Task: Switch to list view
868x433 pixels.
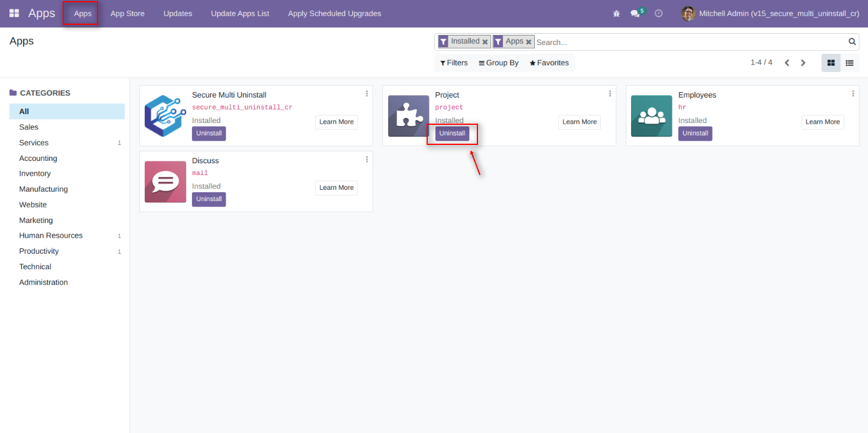Action: pyautogui.click(x=850, y=63)
